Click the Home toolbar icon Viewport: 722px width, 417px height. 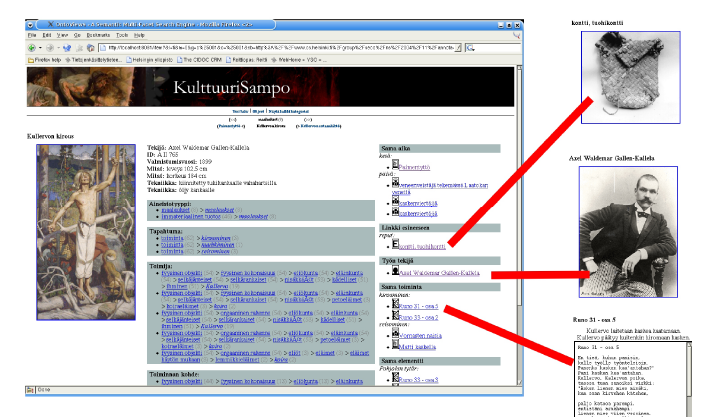tap(91, 47)
